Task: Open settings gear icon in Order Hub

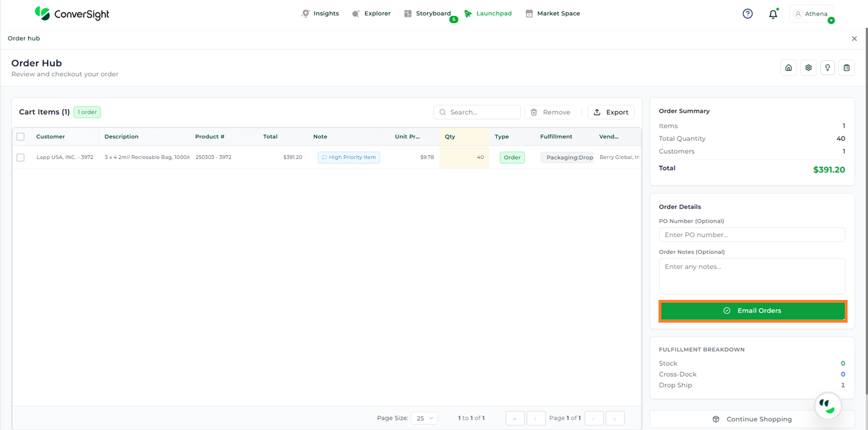Action: point(808,68)
